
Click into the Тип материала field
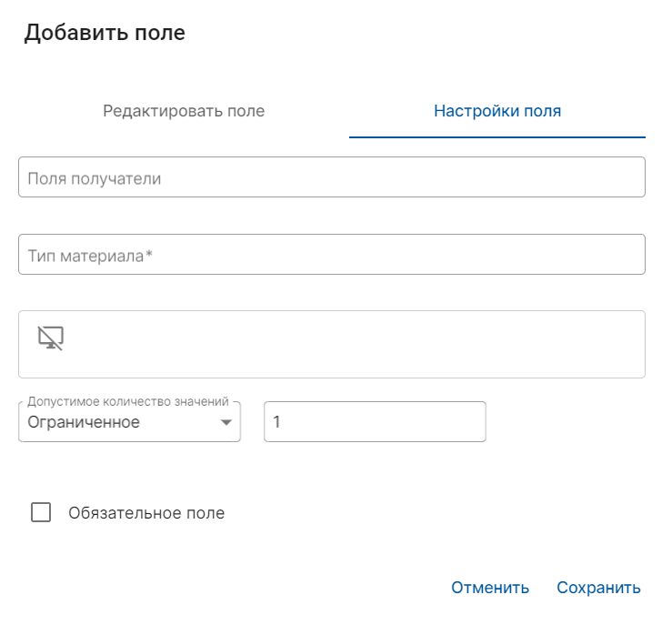click(332, 255)
